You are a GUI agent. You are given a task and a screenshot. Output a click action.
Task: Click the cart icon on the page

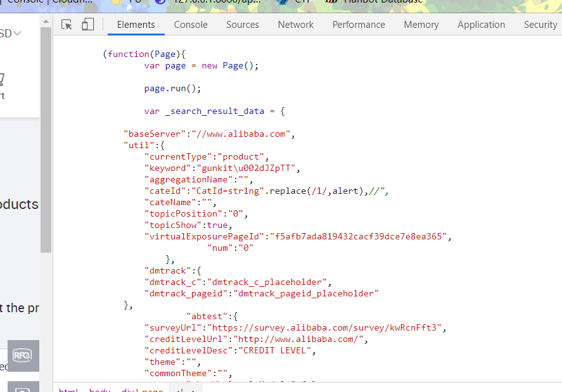1,80
